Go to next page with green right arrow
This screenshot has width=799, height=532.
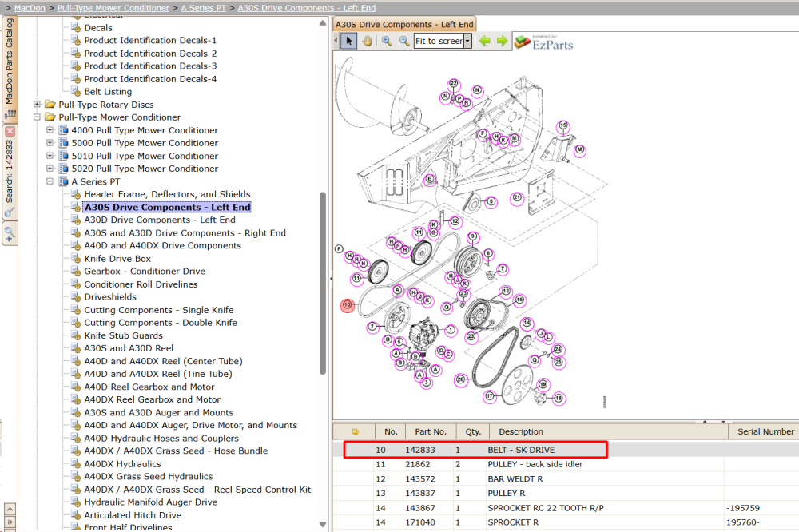[502, 41]
